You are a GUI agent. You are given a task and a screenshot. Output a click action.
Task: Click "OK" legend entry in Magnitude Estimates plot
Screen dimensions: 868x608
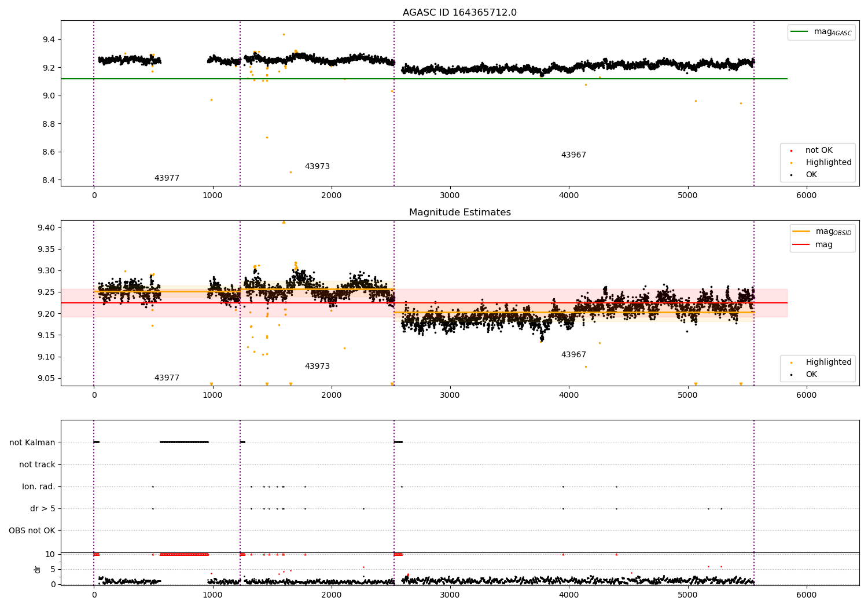click(811, 375)
